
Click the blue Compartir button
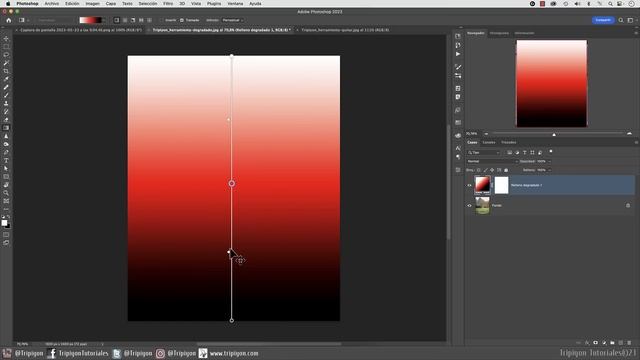tap(603, 20)
